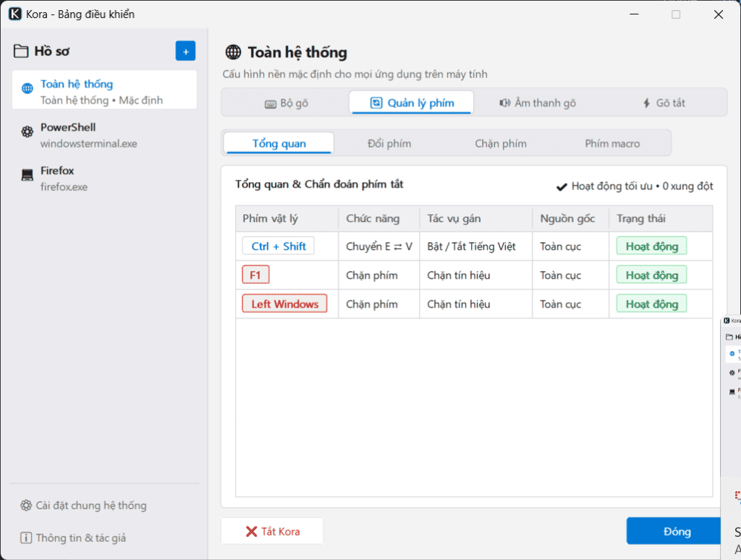This screenshot has height=560, width=741.
Task: Switch to the Quản lý phím tab
Action: coord(412,103)
